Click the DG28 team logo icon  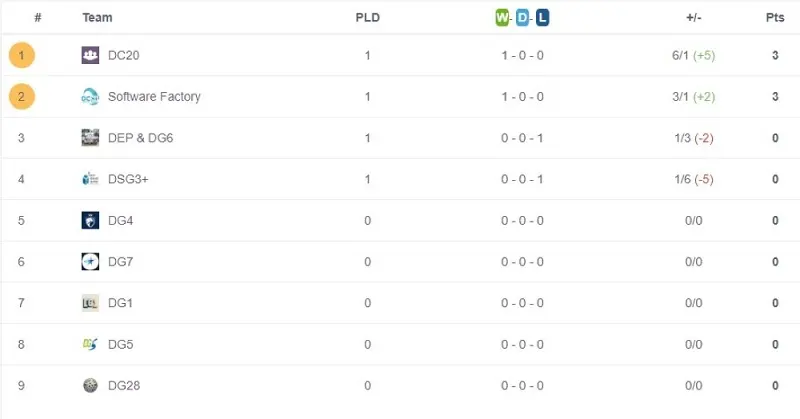point(90,386)
